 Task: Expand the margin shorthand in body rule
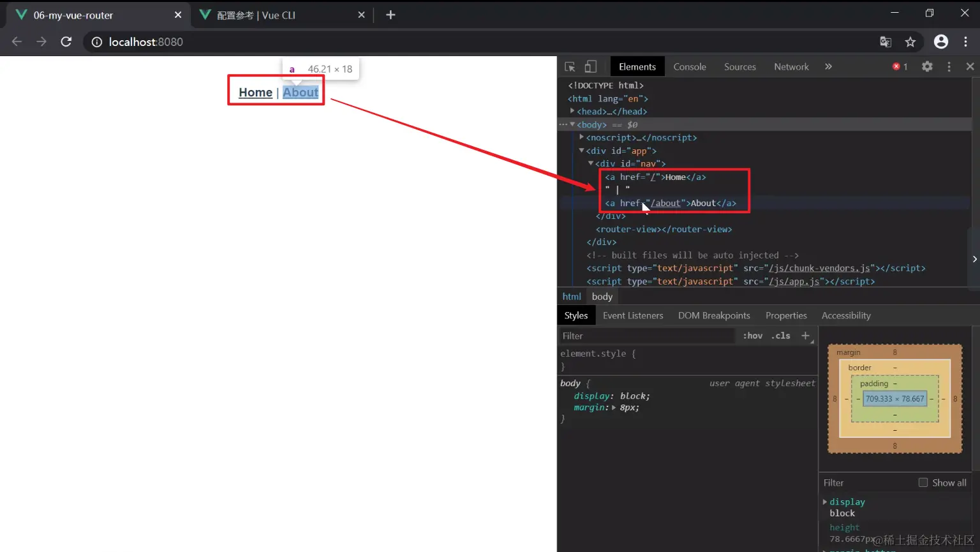point(614,408)
